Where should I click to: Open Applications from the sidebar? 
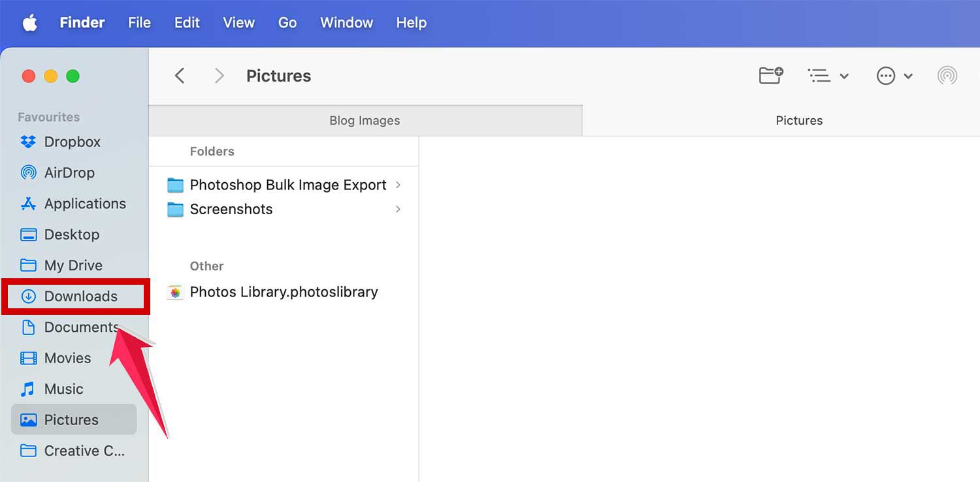point(84,204)
